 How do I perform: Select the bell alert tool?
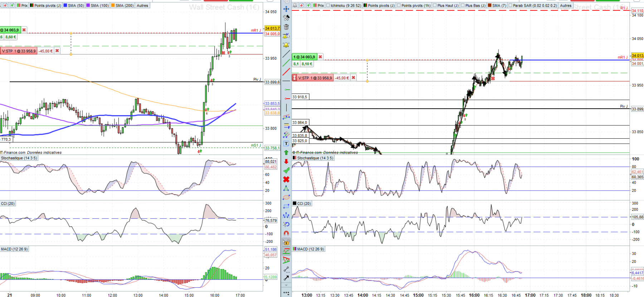[286, 45]
